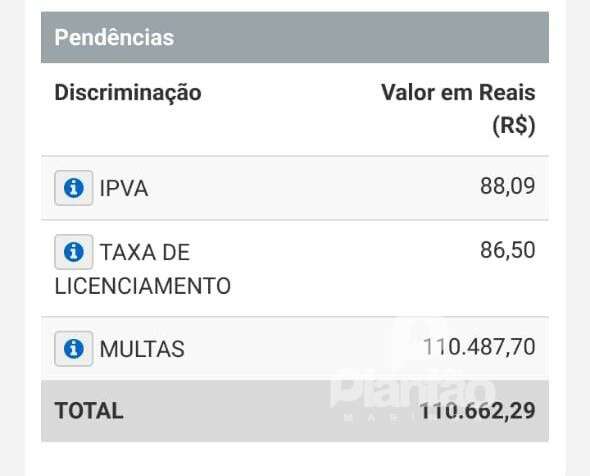Click the Discriminação column header
Image resolution: width=590 pixels, height=476 pixels.
(128, 93)
